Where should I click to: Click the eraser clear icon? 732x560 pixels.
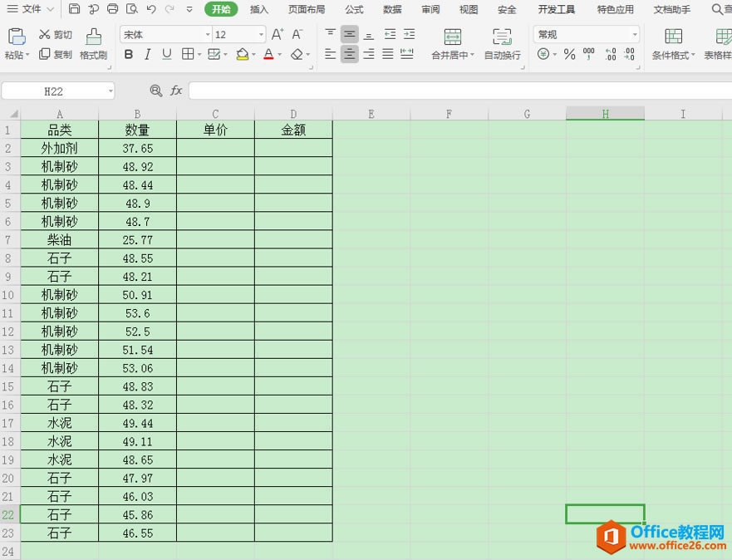297,55
